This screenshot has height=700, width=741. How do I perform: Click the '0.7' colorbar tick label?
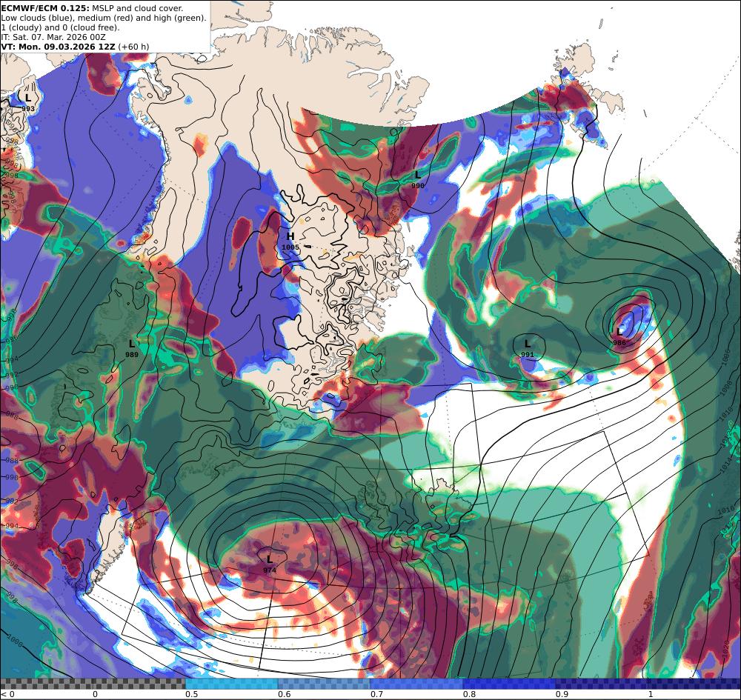pos(376,694)
